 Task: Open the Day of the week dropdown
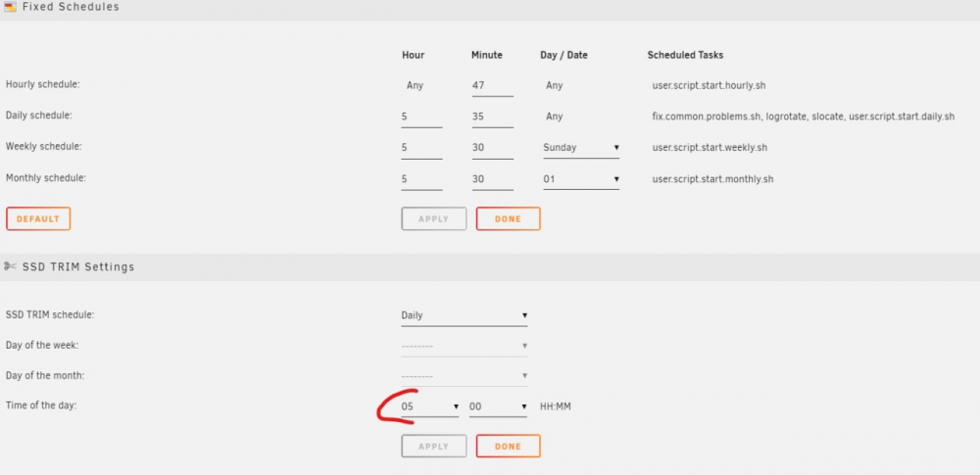coord(465,346)
